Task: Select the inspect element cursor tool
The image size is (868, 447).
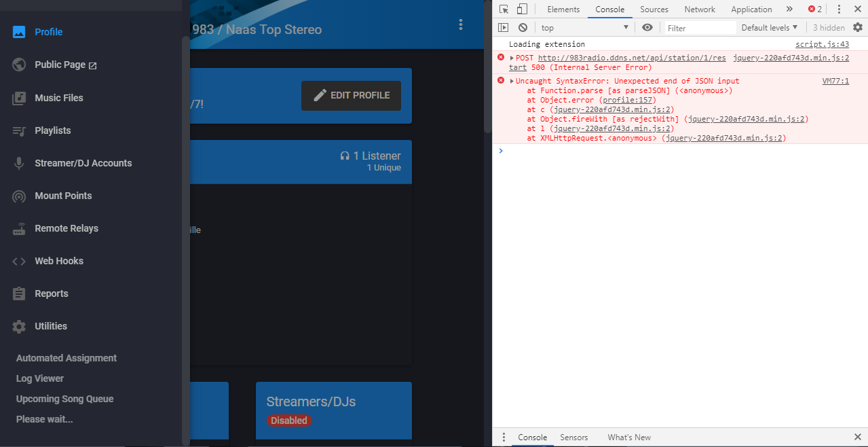Action: click(x=503, y=9)
